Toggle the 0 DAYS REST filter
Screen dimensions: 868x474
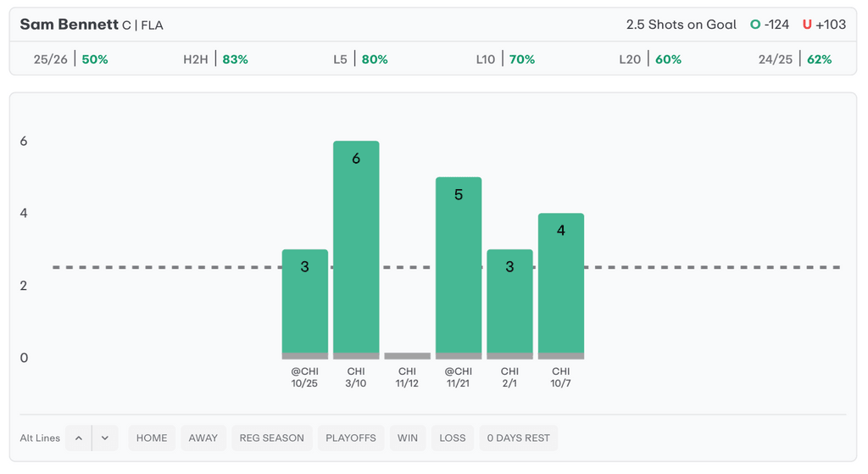tap(519, 438)
